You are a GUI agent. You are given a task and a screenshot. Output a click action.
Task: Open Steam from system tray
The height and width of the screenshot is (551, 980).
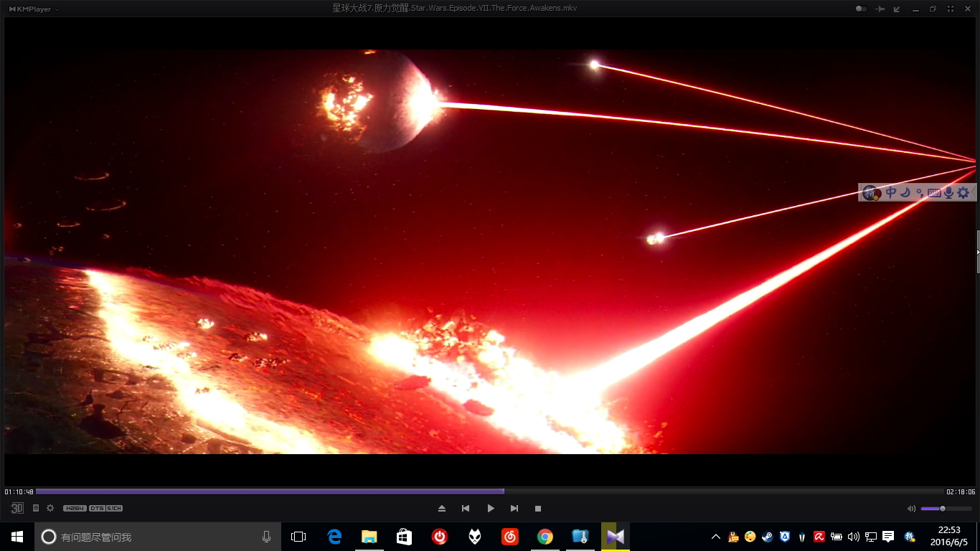coord(768,537)
